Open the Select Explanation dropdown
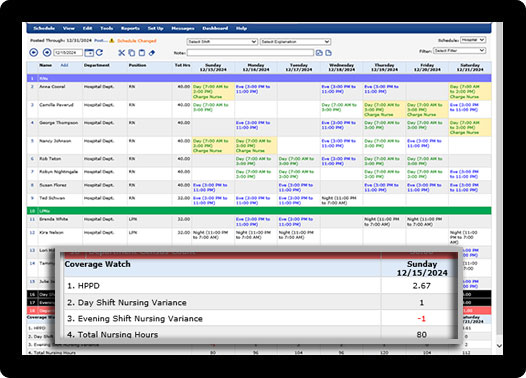Image resolution: width=526 pixels, height=378 pixels. 295,42
